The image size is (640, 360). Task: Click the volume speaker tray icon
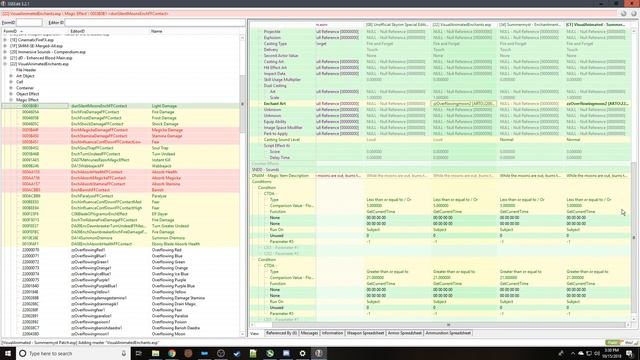click(596, 353)
